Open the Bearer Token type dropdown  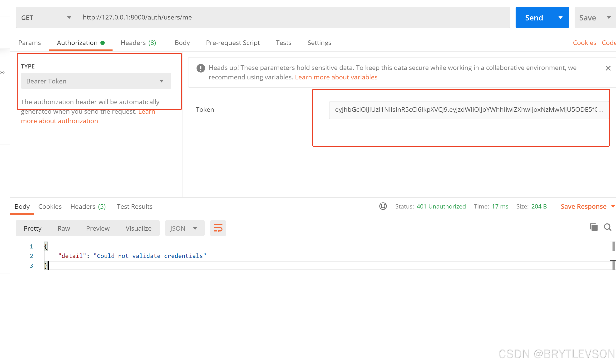96,81
